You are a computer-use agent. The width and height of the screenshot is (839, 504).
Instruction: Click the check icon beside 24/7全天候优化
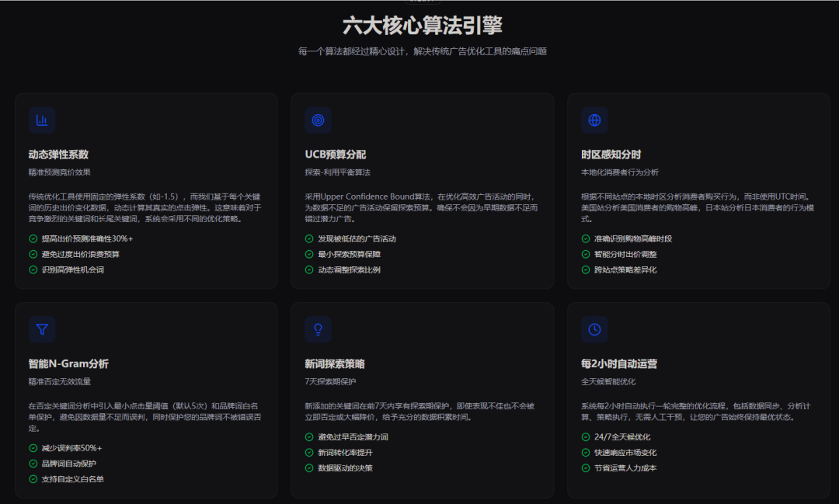pyautogui.click(x=586, y=437)
